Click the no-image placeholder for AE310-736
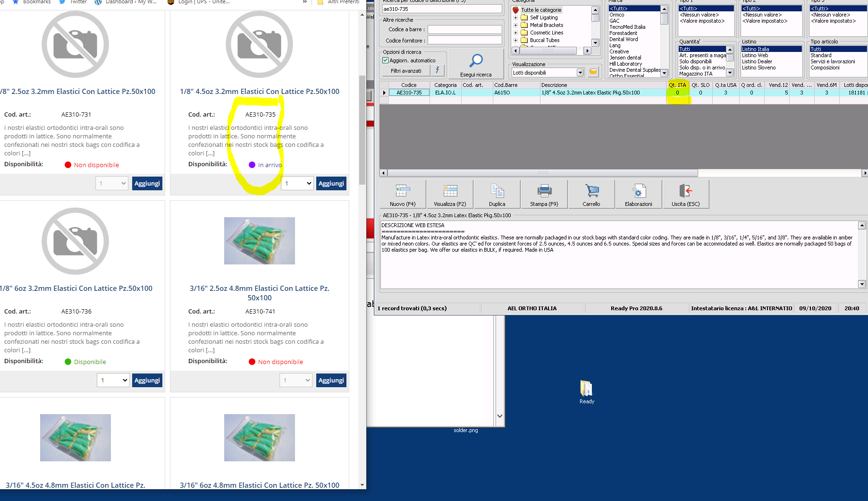This screenshot has height=501, width=868. 75,241
